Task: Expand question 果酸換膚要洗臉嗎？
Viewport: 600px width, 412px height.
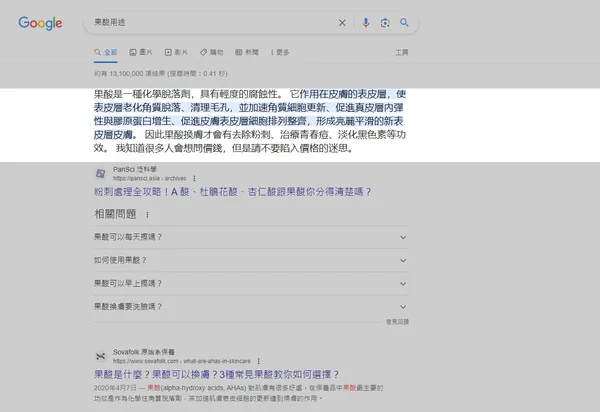Action: pos(251,307)
